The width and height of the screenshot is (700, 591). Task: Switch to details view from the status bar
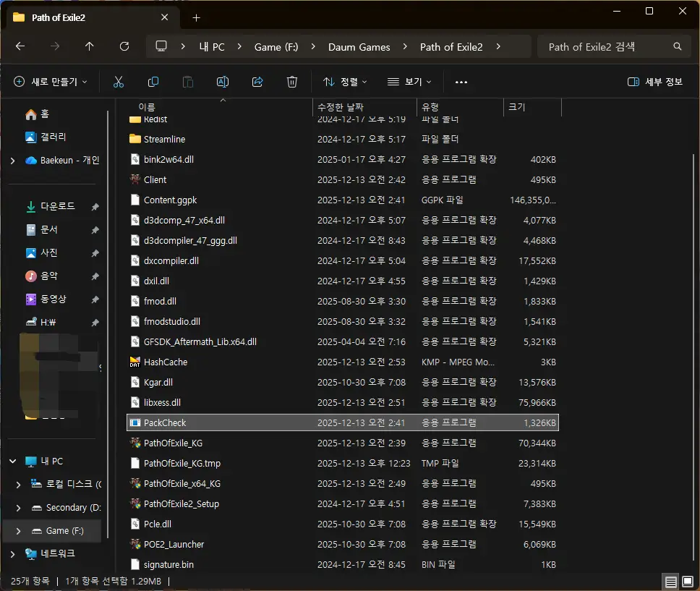(x=670, y=581)
